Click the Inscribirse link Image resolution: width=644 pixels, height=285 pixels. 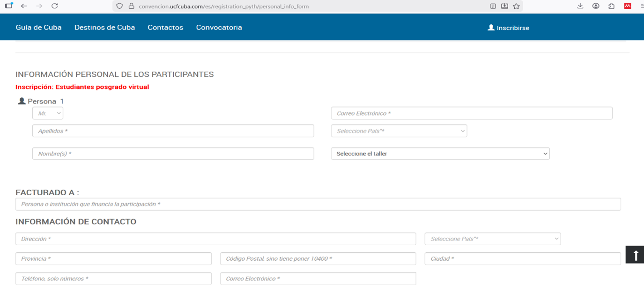click(x=513, y=28)
